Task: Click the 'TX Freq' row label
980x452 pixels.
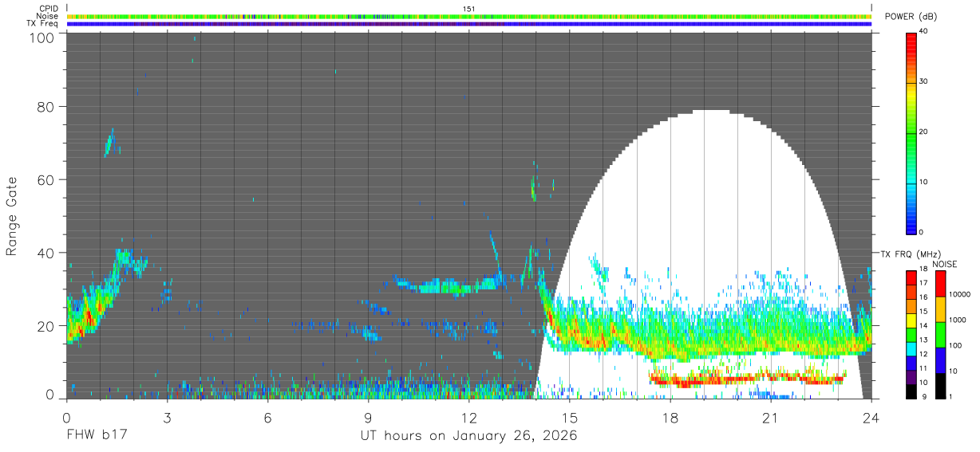Action: (43, 24)
